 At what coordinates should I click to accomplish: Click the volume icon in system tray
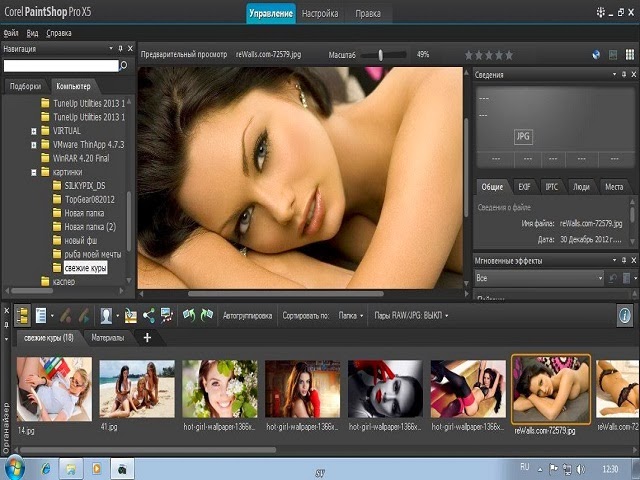[x=581, y=469]
